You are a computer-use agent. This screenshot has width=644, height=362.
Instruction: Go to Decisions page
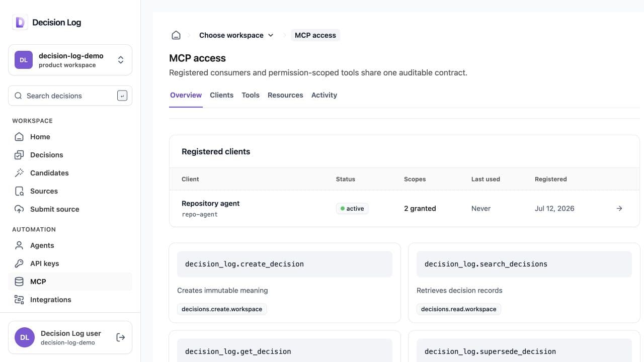[70, 155]
